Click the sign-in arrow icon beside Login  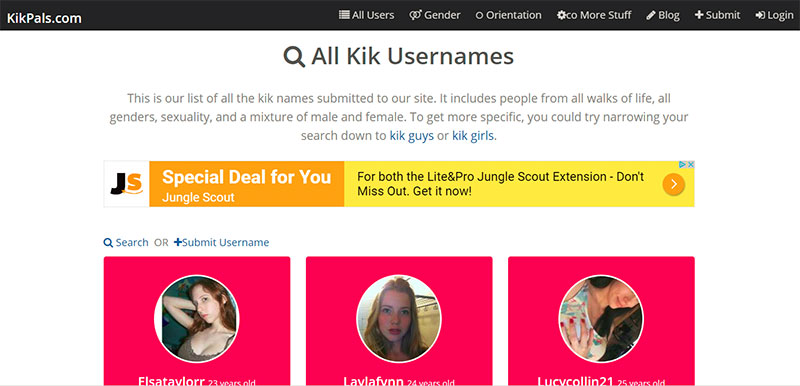click(760, 15)
